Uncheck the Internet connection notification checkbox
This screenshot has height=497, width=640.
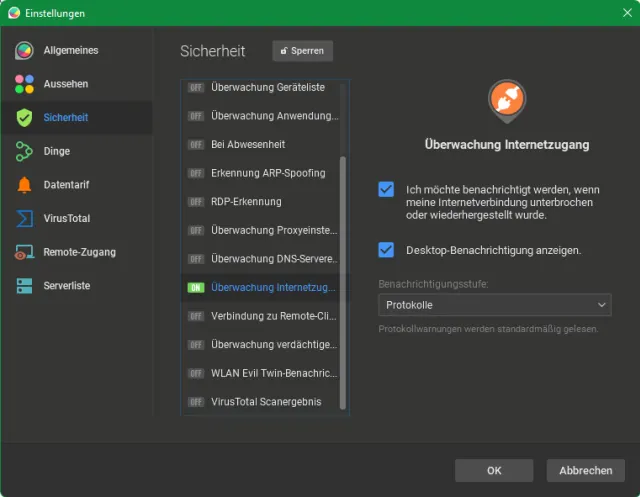click(386, 189)
